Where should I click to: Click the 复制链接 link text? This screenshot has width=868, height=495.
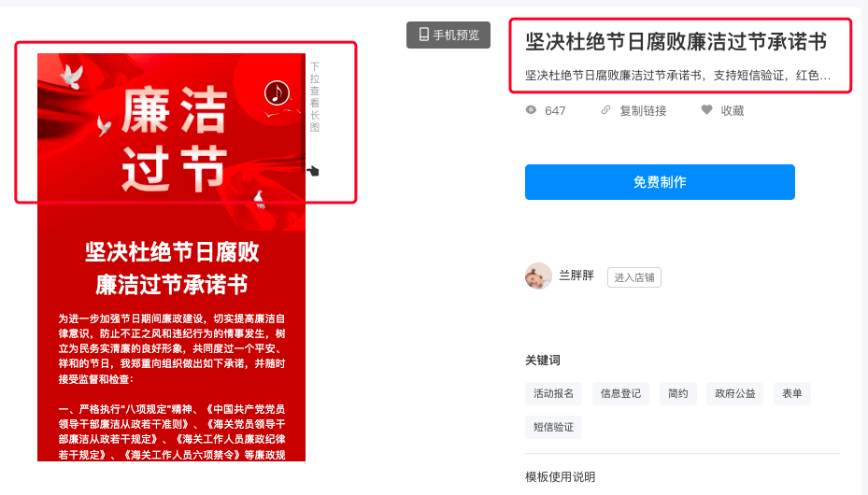[x=643, y=110]
